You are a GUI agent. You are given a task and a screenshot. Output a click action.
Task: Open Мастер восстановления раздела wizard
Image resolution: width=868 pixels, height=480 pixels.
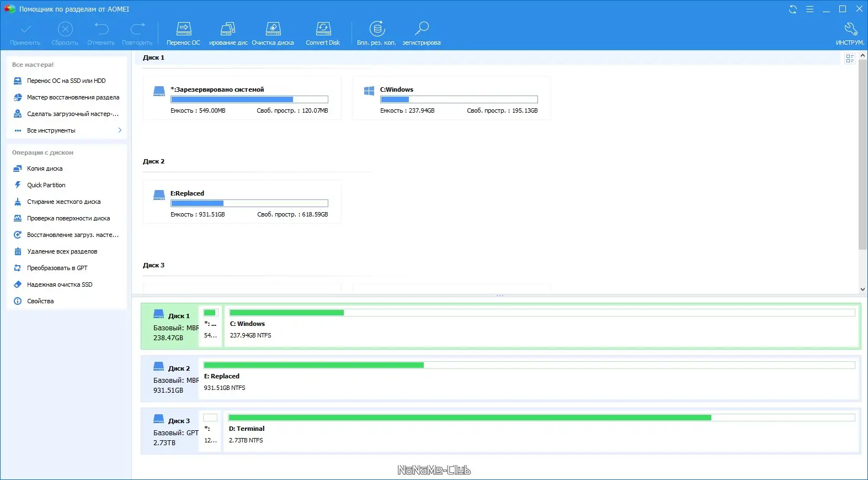67,97
